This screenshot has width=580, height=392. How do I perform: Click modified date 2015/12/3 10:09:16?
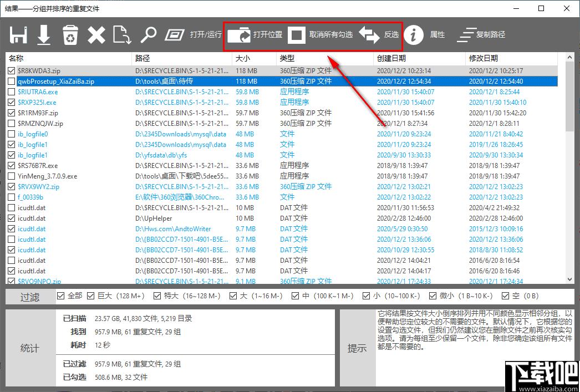pos(496,229)
